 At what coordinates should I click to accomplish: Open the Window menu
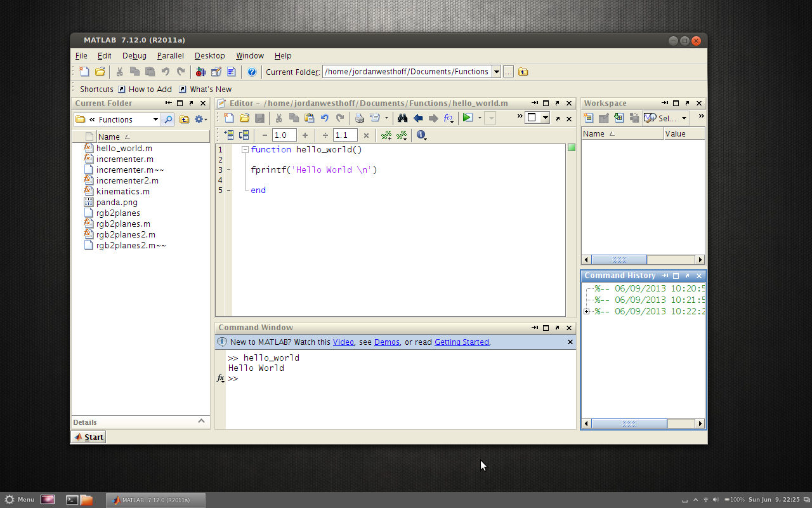250,56
